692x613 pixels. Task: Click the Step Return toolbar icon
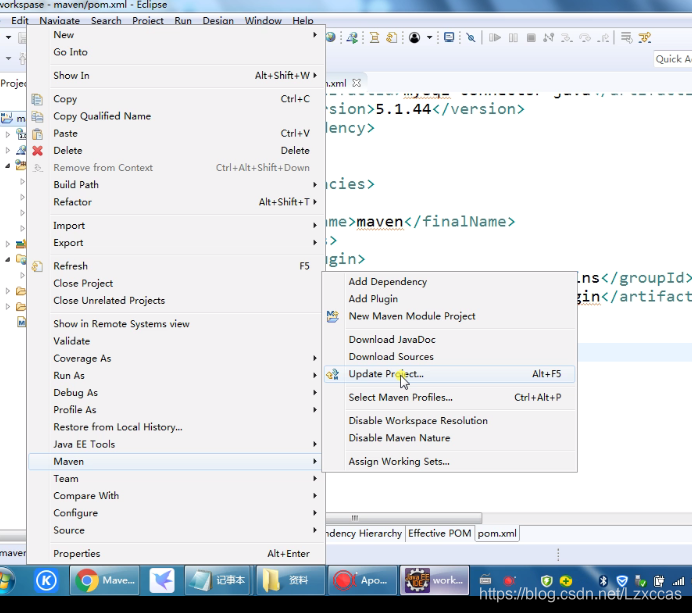[603, 38]
